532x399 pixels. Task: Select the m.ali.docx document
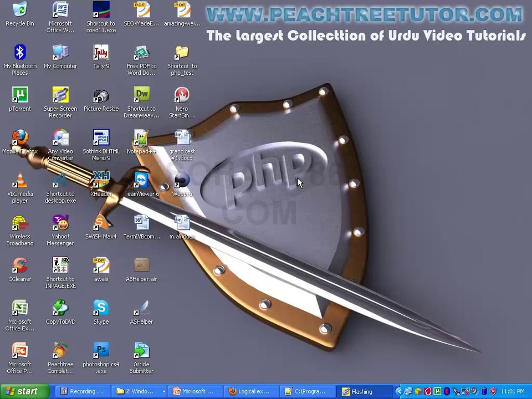[x=182, y=227]
